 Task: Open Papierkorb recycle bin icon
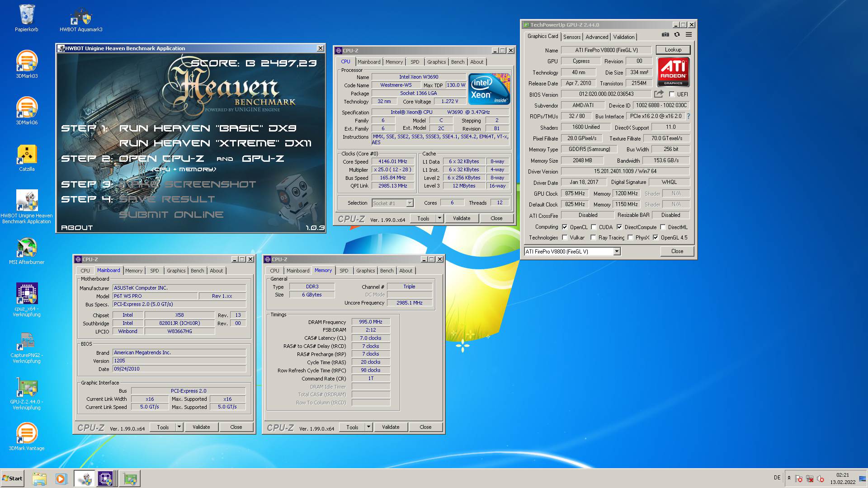[x=27, y=18]
